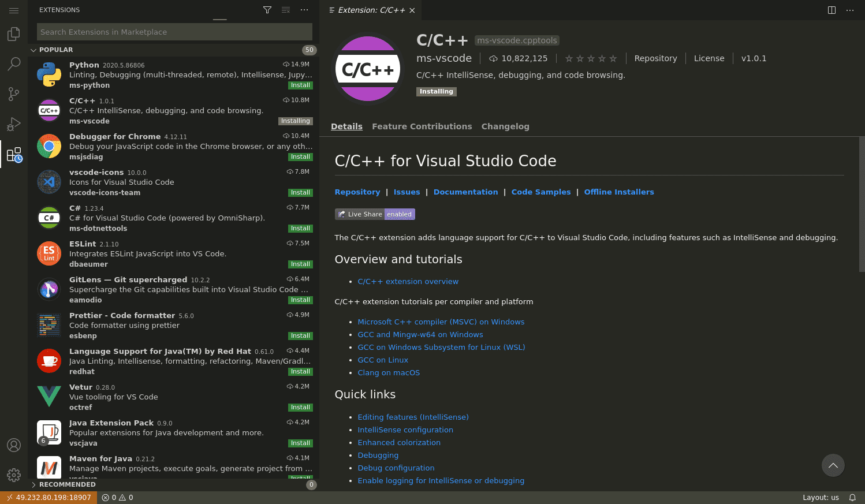Click the star rating of C/C++
865x504 pixels.
point(591,58)
